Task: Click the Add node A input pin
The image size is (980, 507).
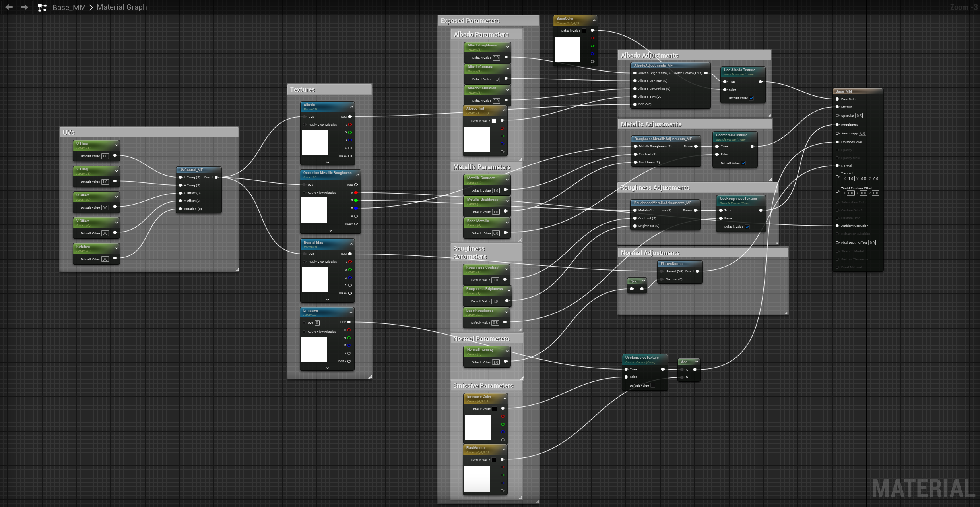Action: (682, 370)
